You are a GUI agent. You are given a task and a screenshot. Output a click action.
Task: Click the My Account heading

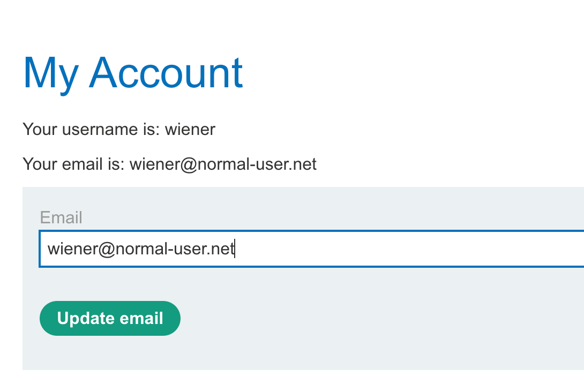pos(133,72)
